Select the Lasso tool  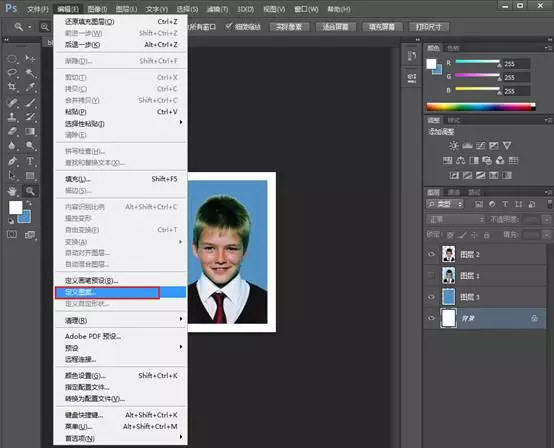(12, 73)
